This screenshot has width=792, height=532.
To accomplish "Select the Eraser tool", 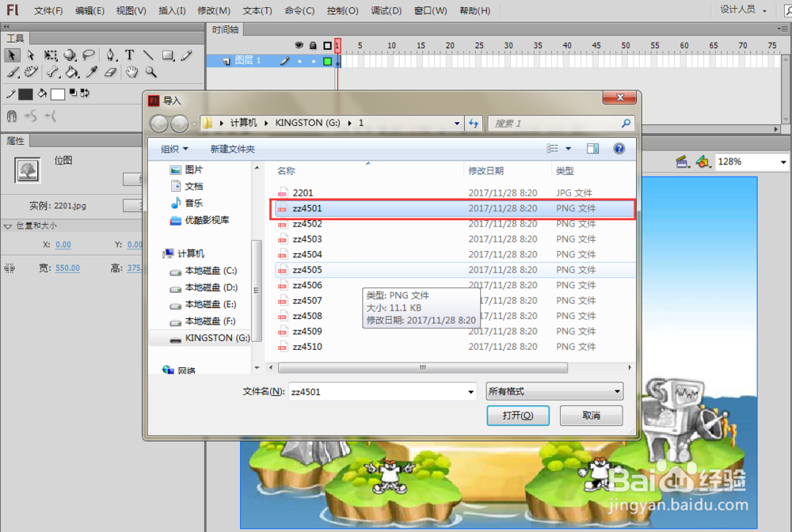I will pos(111,72).
